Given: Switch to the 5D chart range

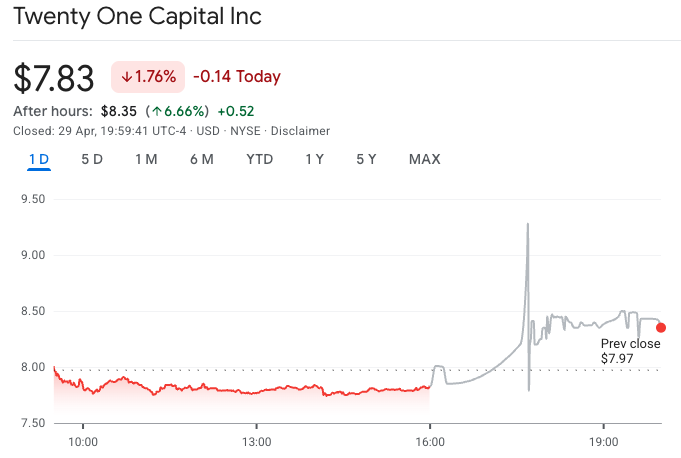Looking at the screenshot, I should point(92,159).
